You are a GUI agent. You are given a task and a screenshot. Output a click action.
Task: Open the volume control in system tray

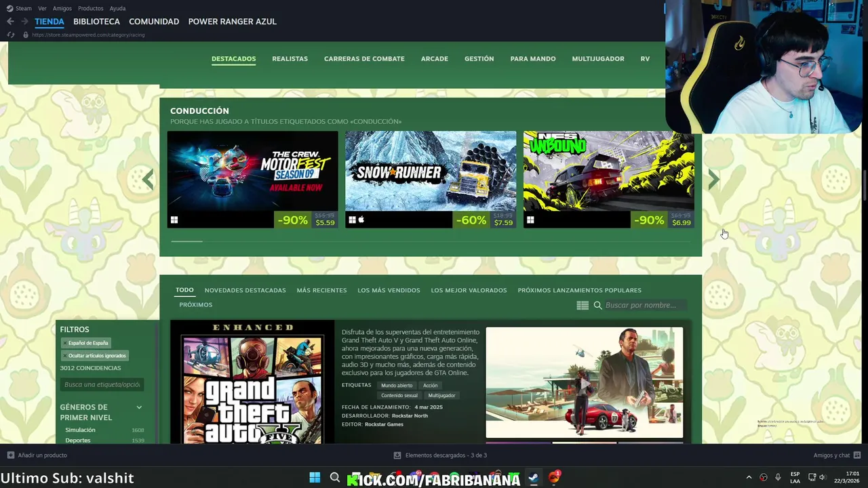822,478
